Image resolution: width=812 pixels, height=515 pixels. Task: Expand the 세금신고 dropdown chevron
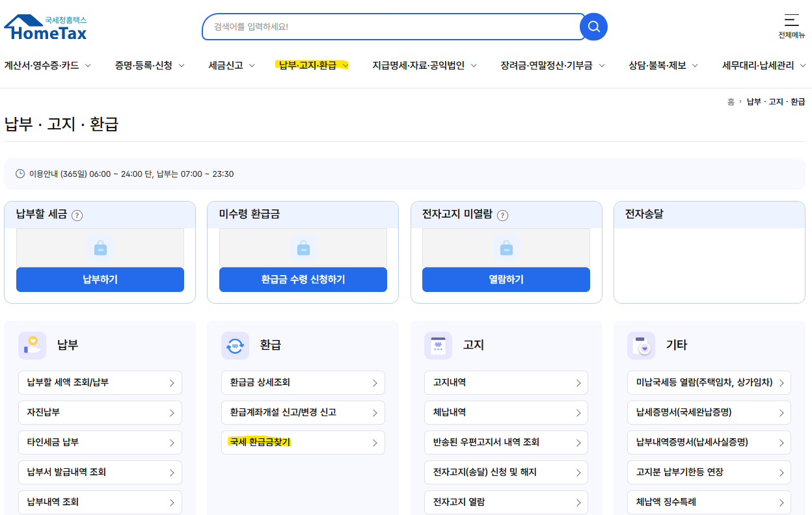pyautogui.click(x=252, y=66)
